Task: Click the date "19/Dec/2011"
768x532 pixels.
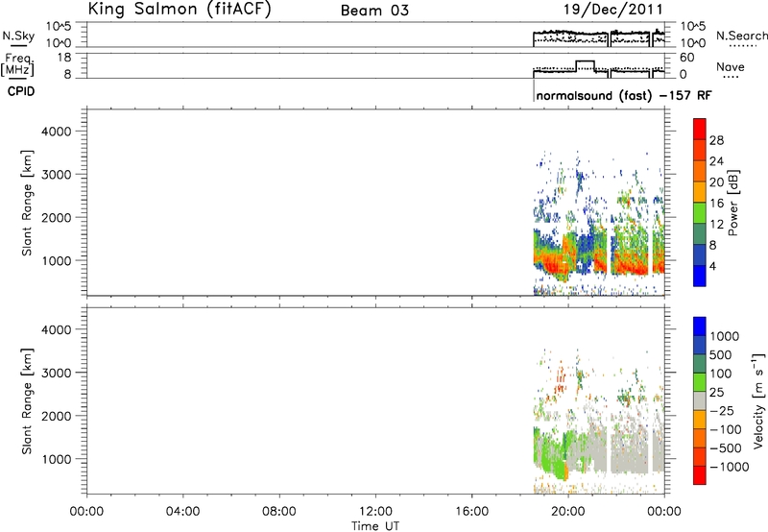Action: pos(613,10)
